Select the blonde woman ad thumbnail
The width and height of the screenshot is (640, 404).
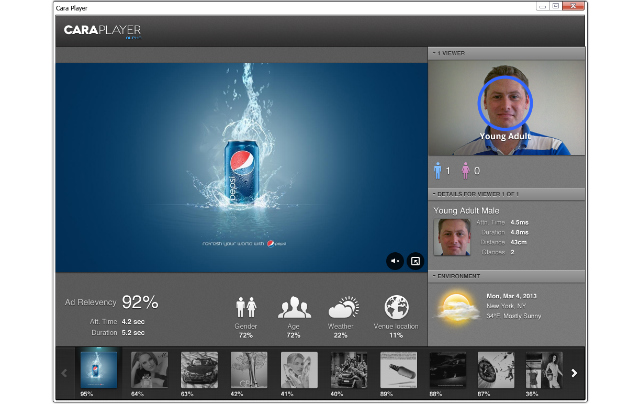[x=299, y=370]
